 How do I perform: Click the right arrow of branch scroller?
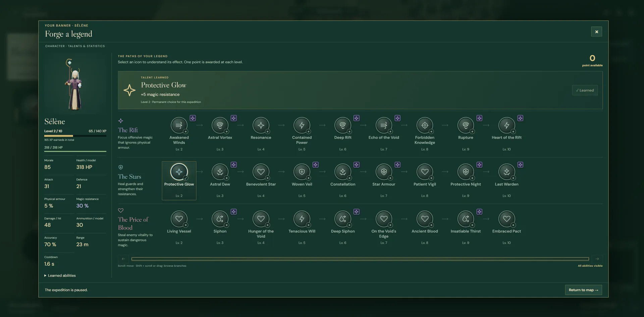click(x=597, y=259)
